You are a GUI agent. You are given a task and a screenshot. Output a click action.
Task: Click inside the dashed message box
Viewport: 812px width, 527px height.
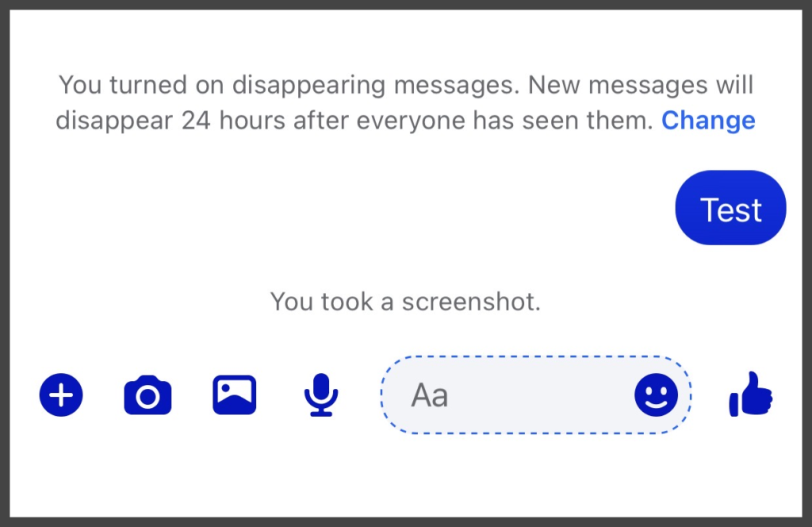[536, 395]
